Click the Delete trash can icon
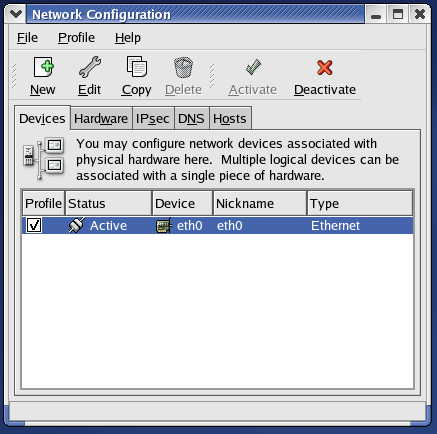Image resolution: width=437 pixels, height=434 pixels. click(183, 67)
